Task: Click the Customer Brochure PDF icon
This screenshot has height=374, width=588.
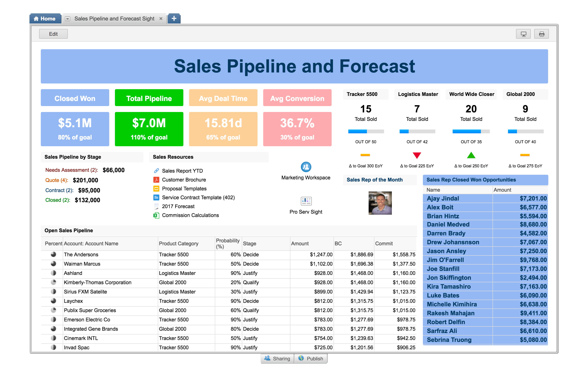Action: coord(156,180)
